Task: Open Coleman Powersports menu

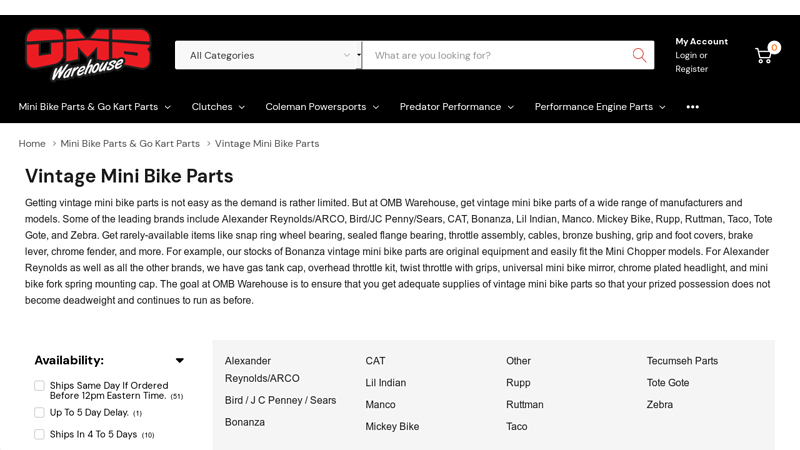Action: point(322,107)
